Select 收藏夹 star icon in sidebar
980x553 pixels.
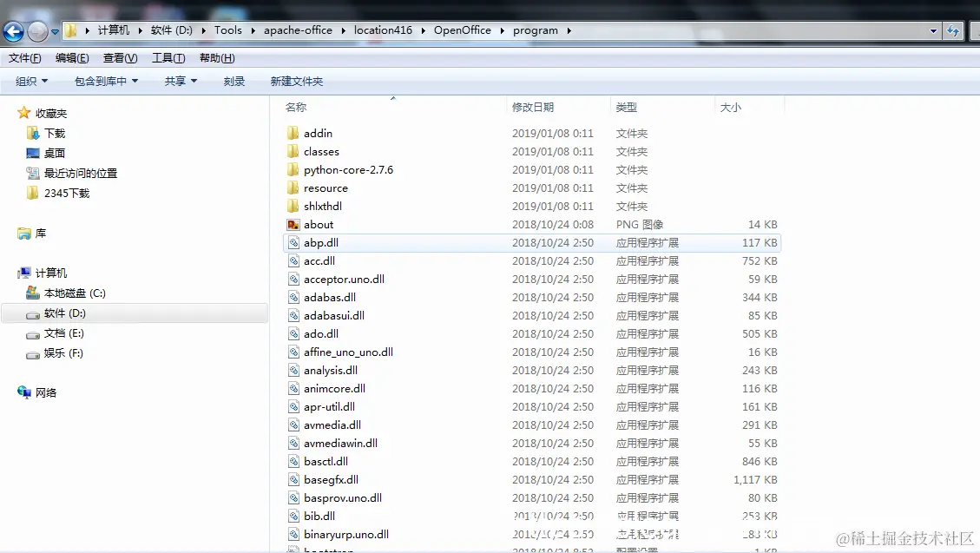pyautogui.click(x=23, y=113)
